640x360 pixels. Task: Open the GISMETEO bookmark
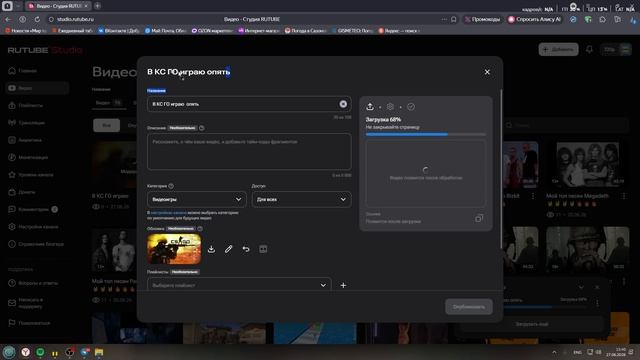click(353, 31)
